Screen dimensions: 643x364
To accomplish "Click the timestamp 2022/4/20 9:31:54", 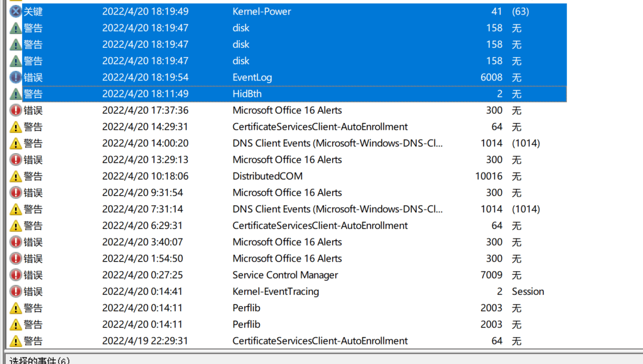I will click(143, 193).
